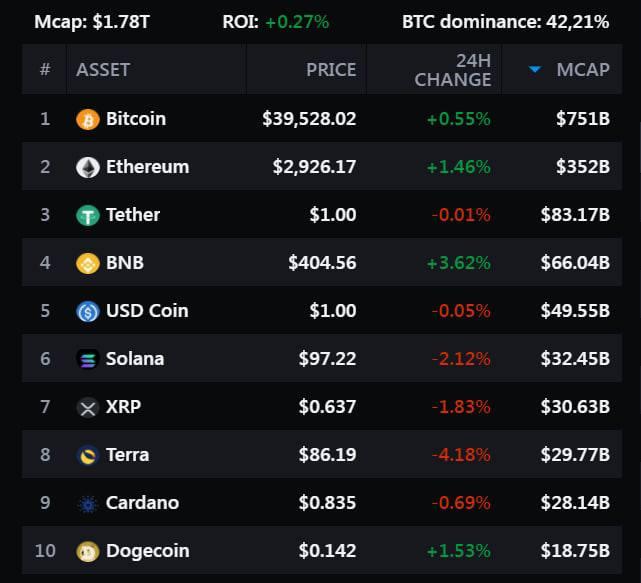Image resolution: width=641 pixels, height=583 pixels.
Task: Click the BNB logo icon
Action: (x=88, y=263)
